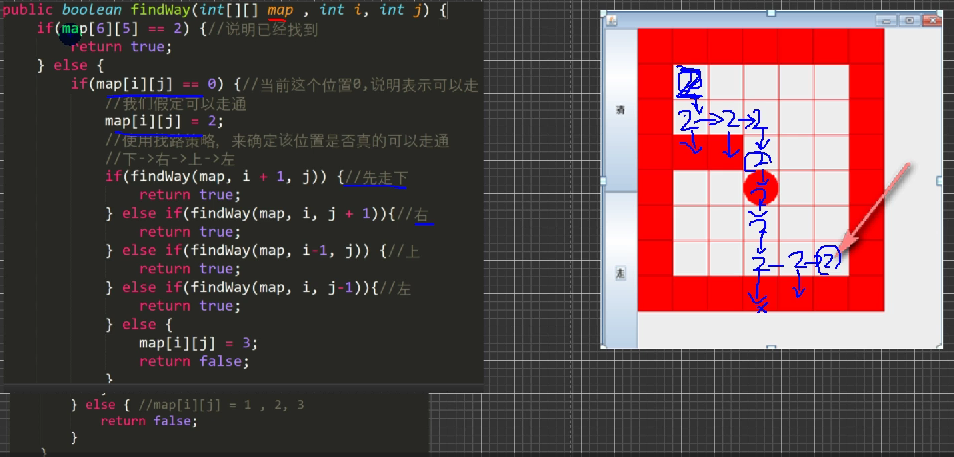Minimize the maze window
This screenshot has height=457, width=954.
click(x=887, y=21)
